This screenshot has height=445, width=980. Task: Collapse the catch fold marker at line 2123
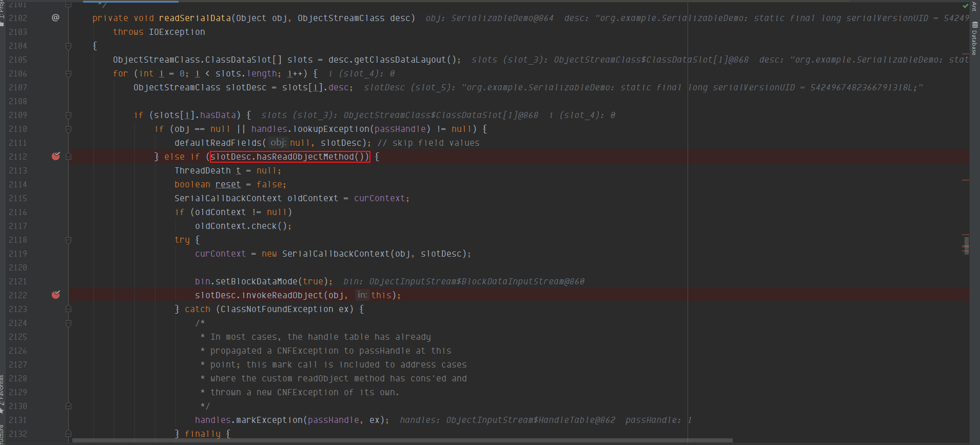point(68,309)
